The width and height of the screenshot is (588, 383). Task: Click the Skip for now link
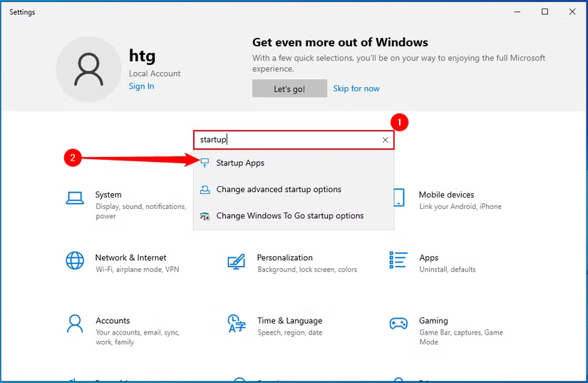tap(356, 88)
